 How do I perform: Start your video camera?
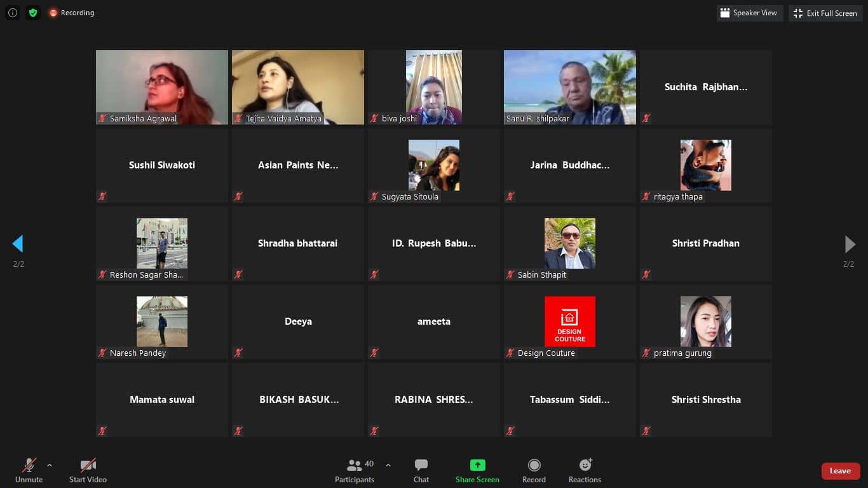(x=88, y=471)
